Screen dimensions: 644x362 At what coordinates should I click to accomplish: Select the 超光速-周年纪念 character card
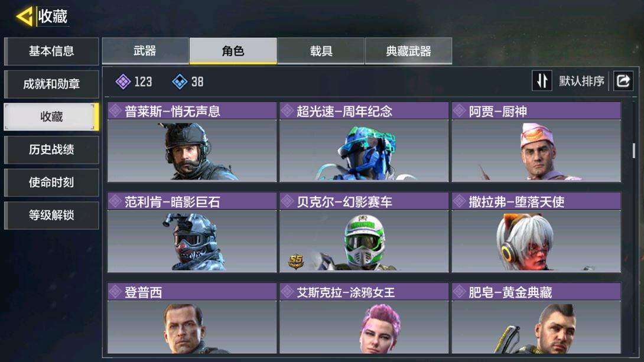(x=364, y=142)
